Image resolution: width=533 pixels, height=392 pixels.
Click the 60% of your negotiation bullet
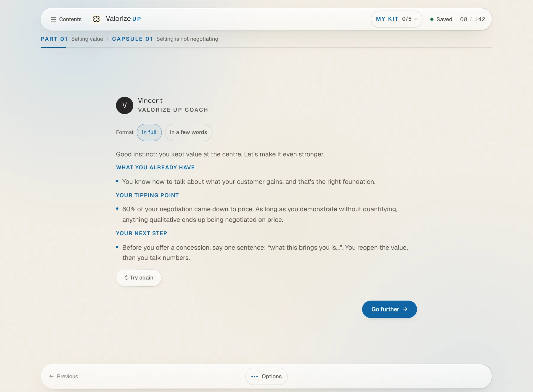(x=260, y=214)
